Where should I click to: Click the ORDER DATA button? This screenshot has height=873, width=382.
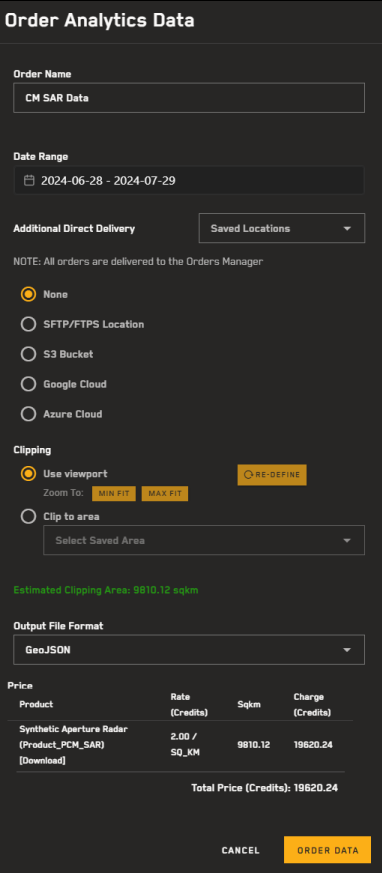[x=327, y=850]
